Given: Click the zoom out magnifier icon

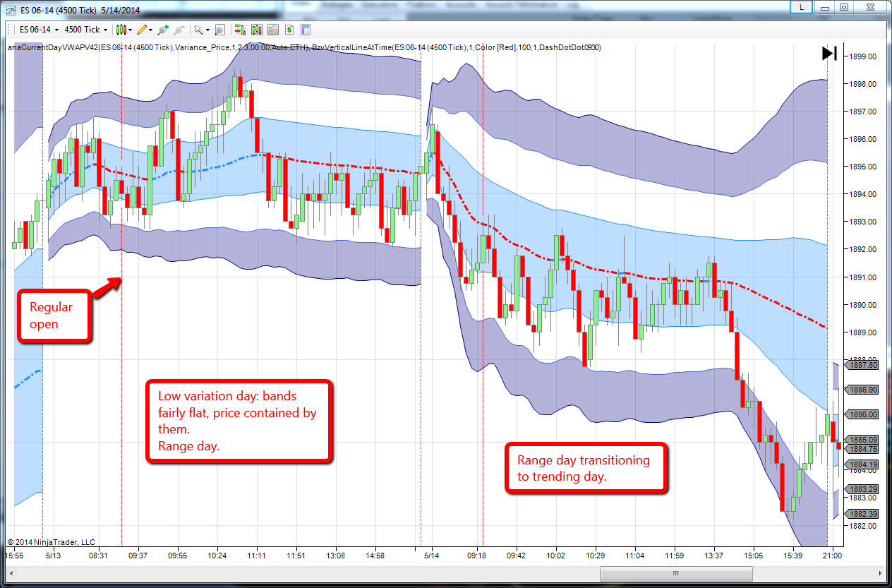Looking at the screenshot, I should pyautogui.click(x=179, y=30).
